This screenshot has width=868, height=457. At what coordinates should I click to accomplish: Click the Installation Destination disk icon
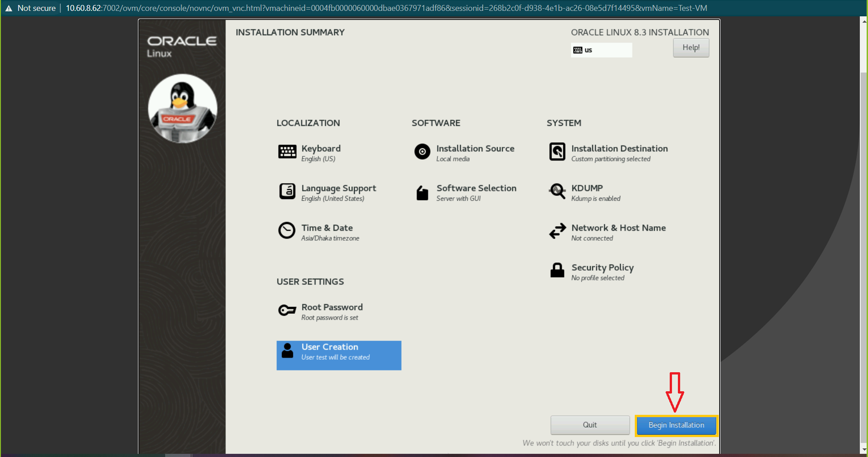557,151
